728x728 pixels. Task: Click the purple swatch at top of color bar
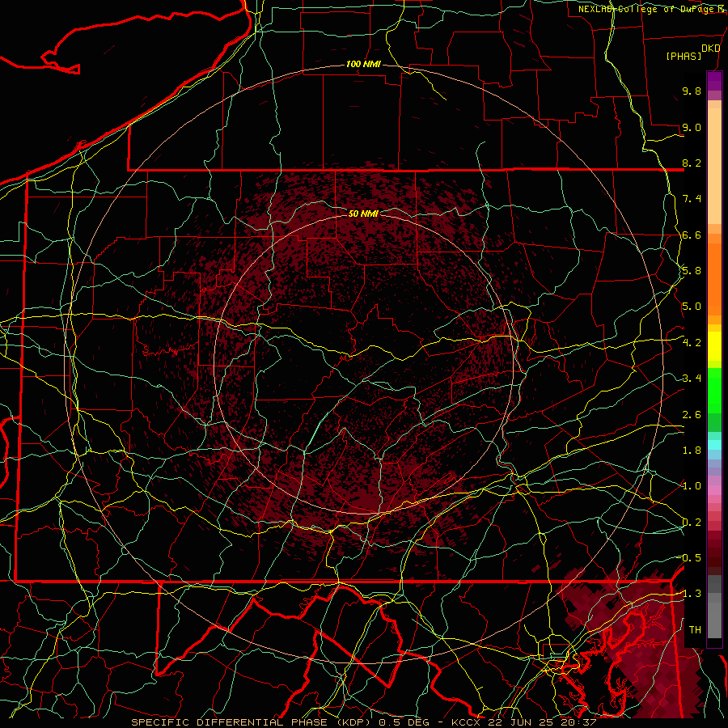point(714,81)
